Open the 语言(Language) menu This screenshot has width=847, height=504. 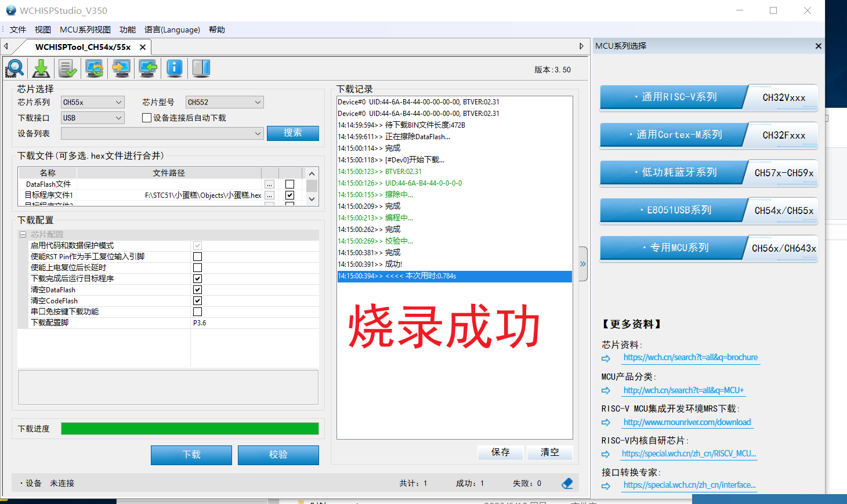(x=172, y=30)
